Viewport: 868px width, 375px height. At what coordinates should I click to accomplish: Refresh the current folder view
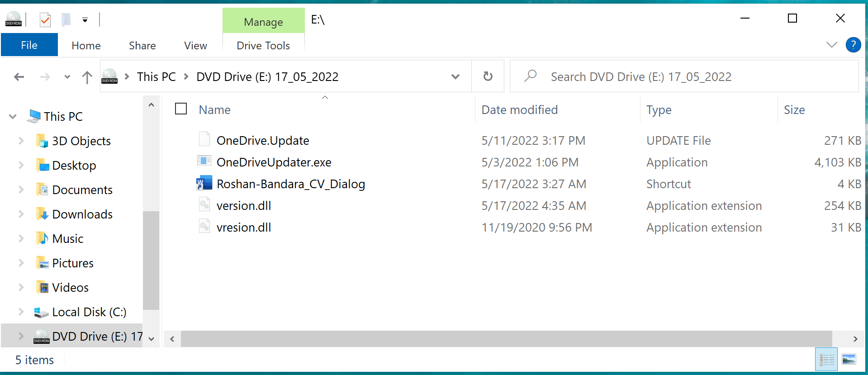click(x=488, y=76)
